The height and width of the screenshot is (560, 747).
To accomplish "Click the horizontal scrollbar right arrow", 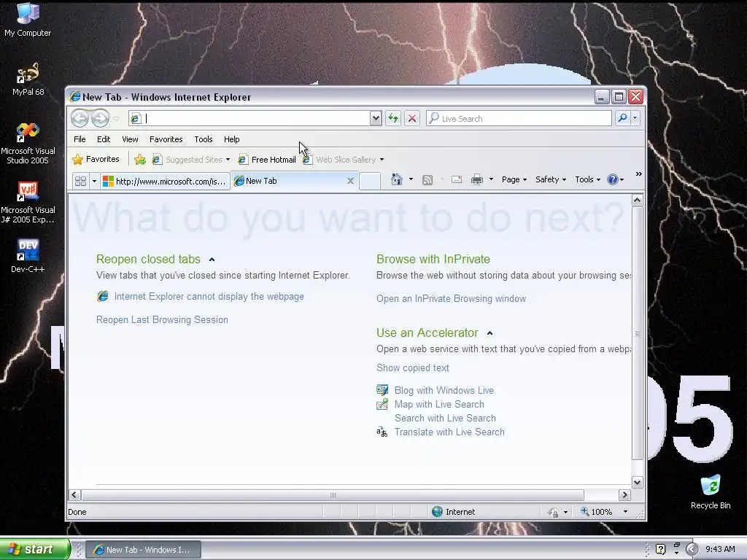I will pyautogui.click(x=624, y=495).
